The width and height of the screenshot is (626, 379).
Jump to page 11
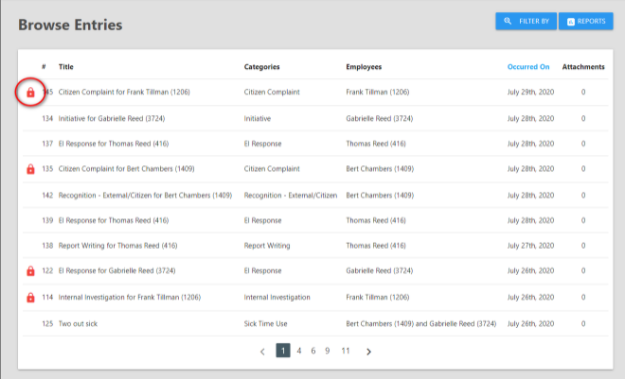[345, 351]
